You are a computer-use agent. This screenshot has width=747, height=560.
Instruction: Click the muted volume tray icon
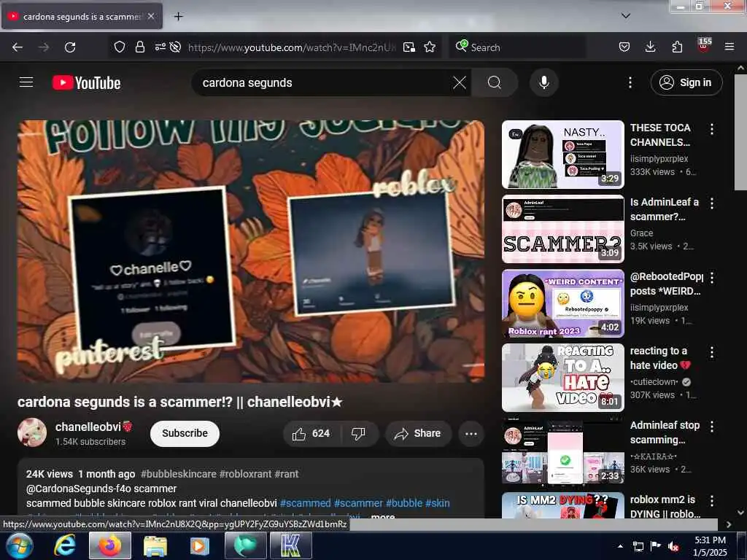(x=673, y=546)
